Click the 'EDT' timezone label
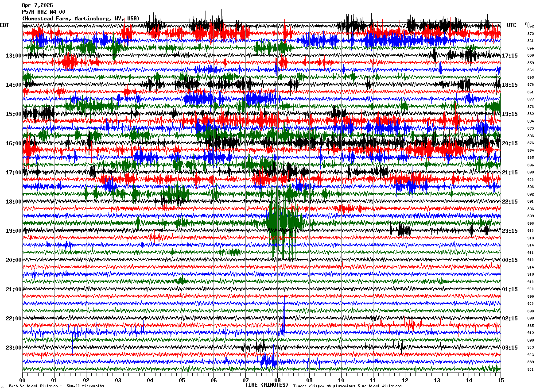This screenshot has width=536, height=392. pos(4,25)
